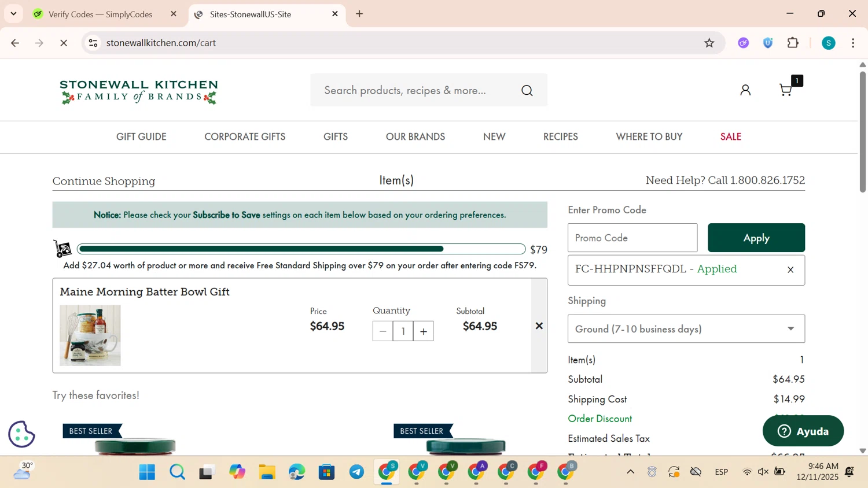This screenshot has height=488, width=868.
Task: Open the Batter Bowl Gift product thumbnail
Action: (90, 335)
